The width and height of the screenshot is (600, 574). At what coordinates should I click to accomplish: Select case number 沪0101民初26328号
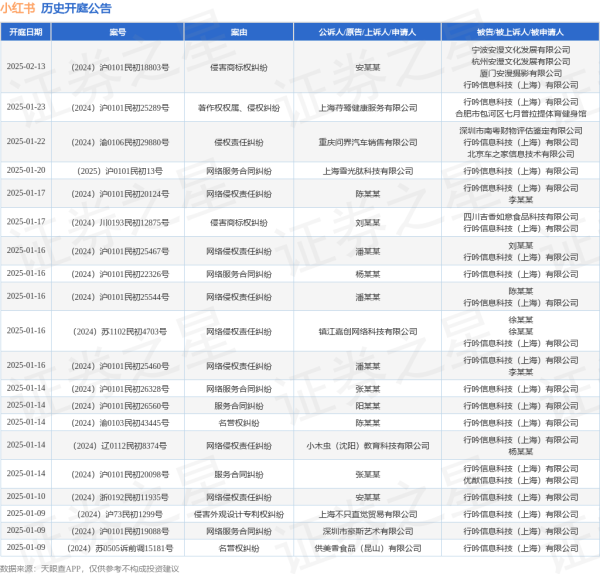(120, 389)
